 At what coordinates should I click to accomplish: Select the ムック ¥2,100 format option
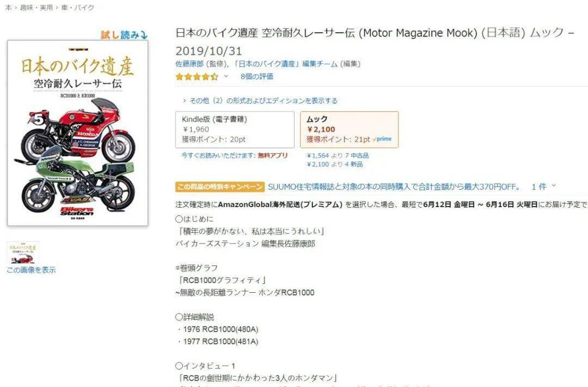tap(349, 130)
